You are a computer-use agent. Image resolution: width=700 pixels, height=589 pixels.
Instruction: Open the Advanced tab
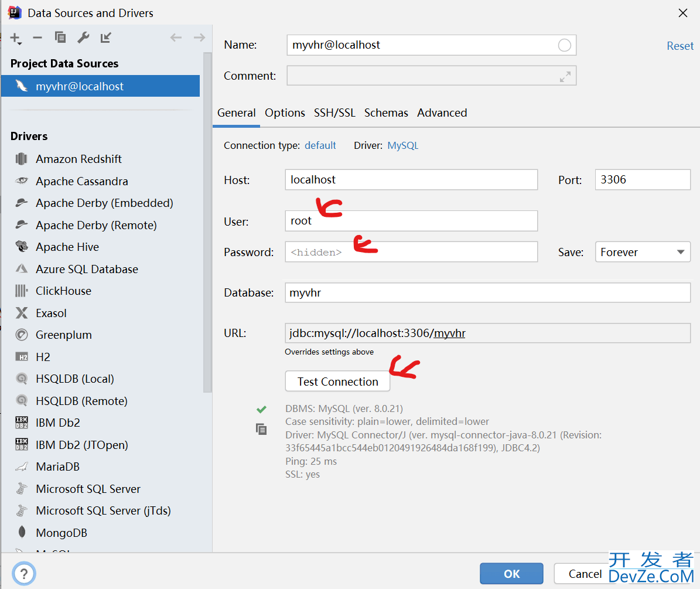(x=442, y=113)
